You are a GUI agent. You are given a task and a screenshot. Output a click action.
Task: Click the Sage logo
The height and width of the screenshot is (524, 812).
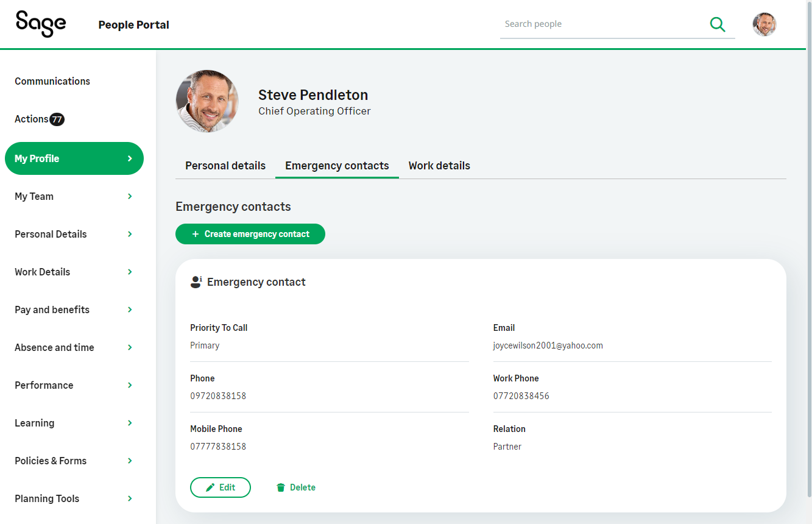click(x=41, y=24)
